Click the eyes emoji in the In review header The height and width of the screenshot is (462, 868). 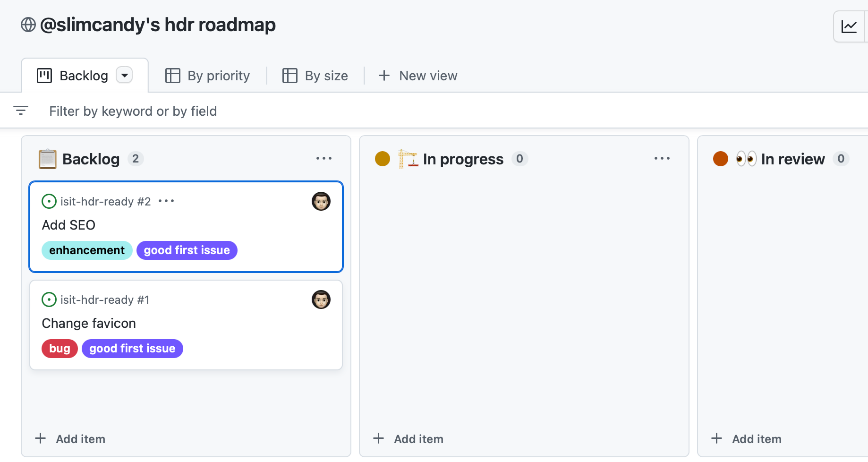746,159
